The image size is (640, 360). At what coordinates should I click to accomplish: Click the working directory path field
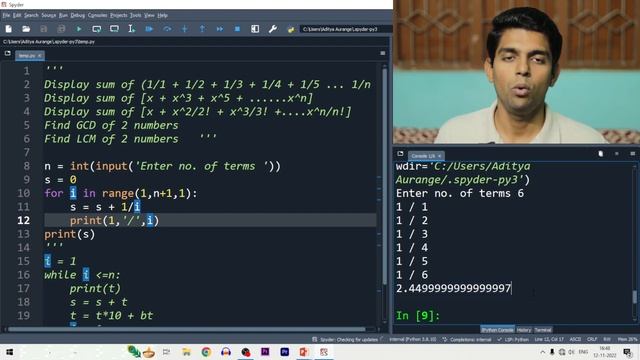click(345, 29)
